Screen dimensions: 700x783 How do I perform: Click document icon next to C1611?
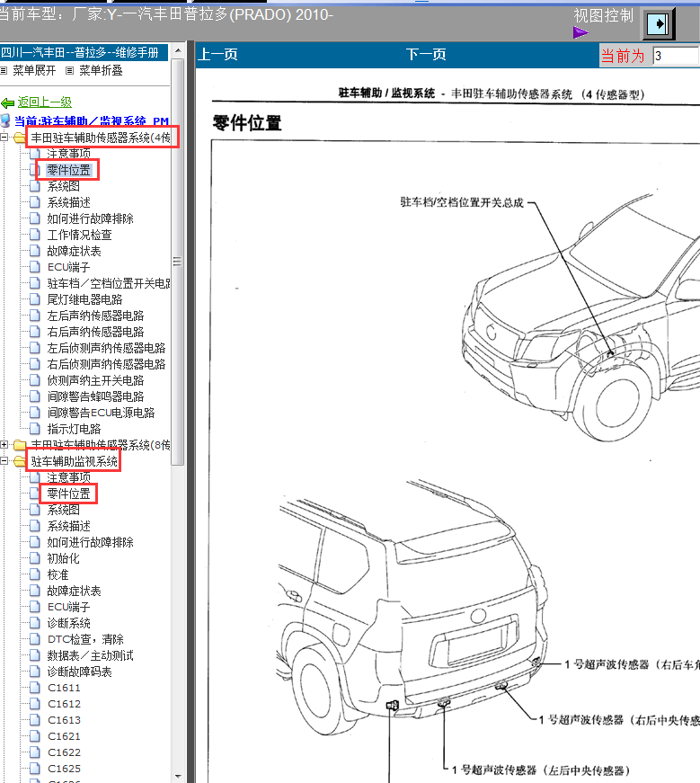click(34, 688)
